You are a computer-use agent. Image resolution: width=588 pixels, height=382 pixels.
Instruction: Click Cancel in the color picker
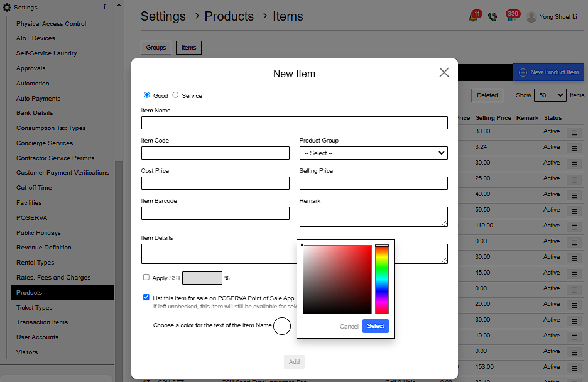point(349,326)
